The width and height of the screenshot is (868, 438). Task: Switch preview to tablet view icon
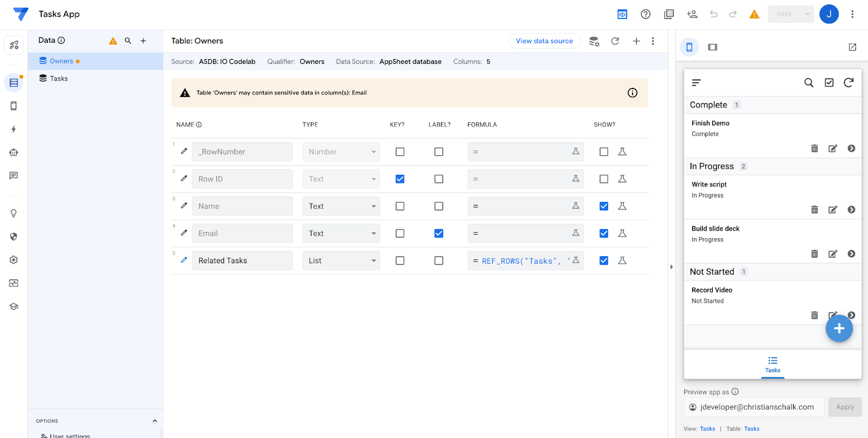click(712, 47)
